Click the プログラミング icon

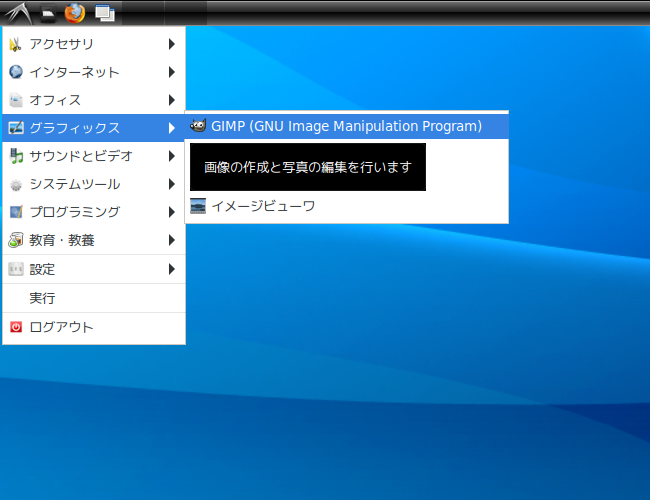pos(16,212)
